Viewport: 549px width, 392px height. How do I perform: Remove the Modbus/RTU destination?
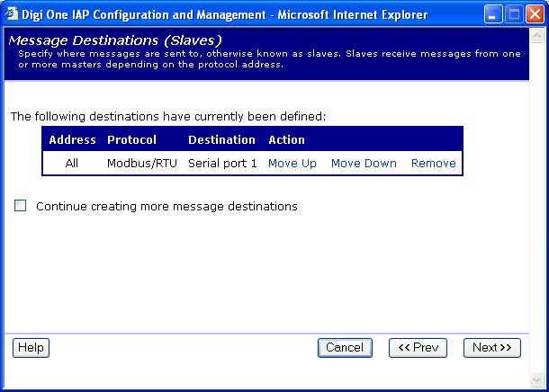click(x=433, y=164)
